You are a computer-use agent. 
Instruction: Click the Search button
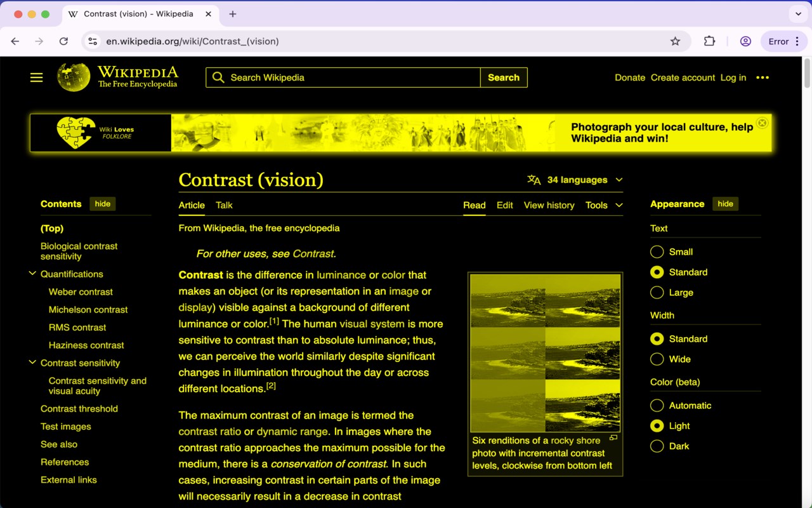click(x=504, y=77)
